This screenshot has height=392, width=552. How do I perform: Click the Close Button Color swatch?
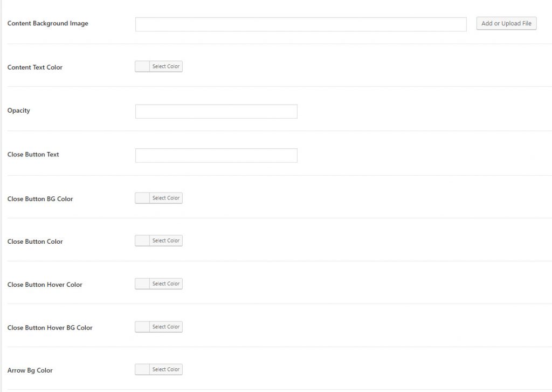click(x=142, y=241)
